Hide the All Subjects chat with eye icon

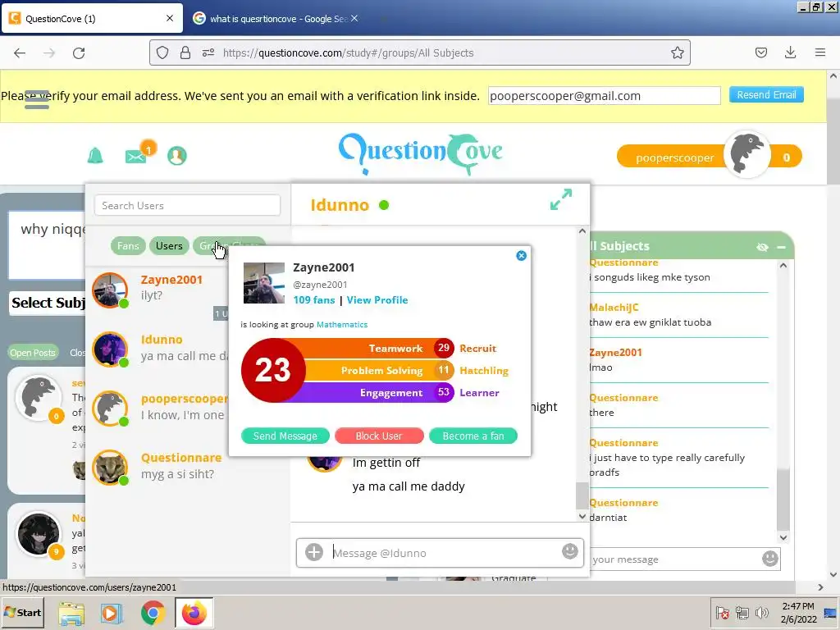[x=762, y=247]
